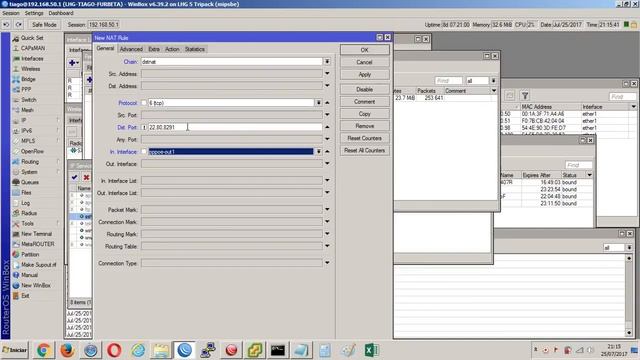Toggle the Protocol invert checkbox
The image size is (640, 360).
tap(144, 103)
